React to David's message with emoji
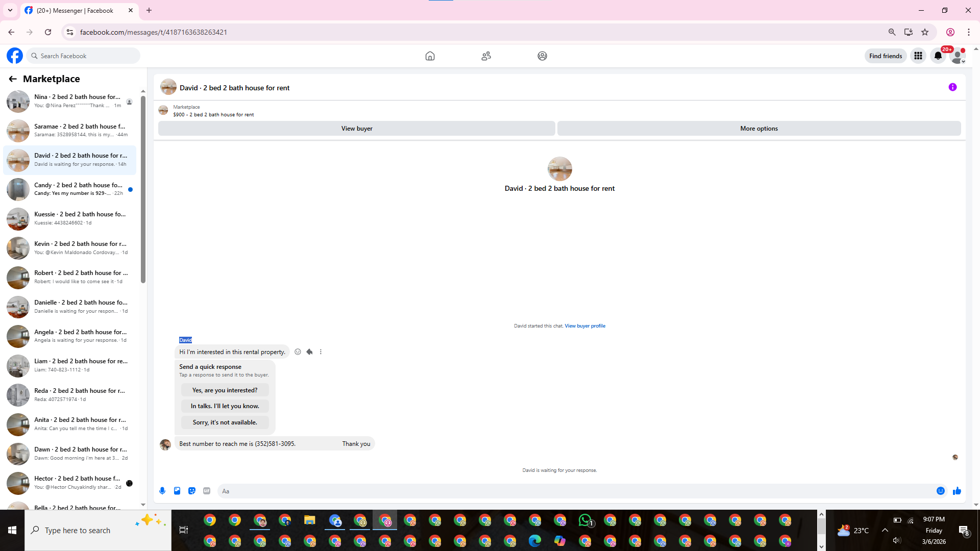980x551 pixels. (298, 352)
